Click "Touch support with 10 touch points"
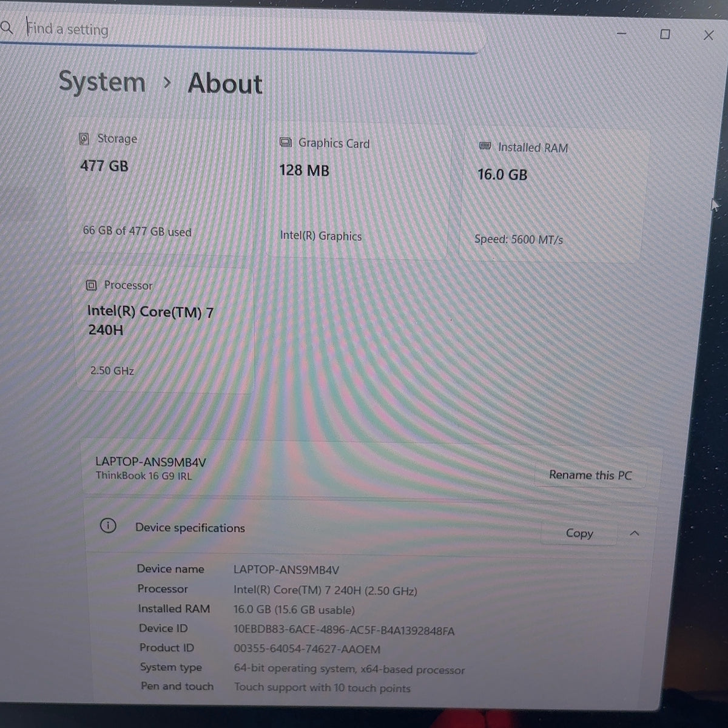Screen dimensions: 728x728 point(323,688)
